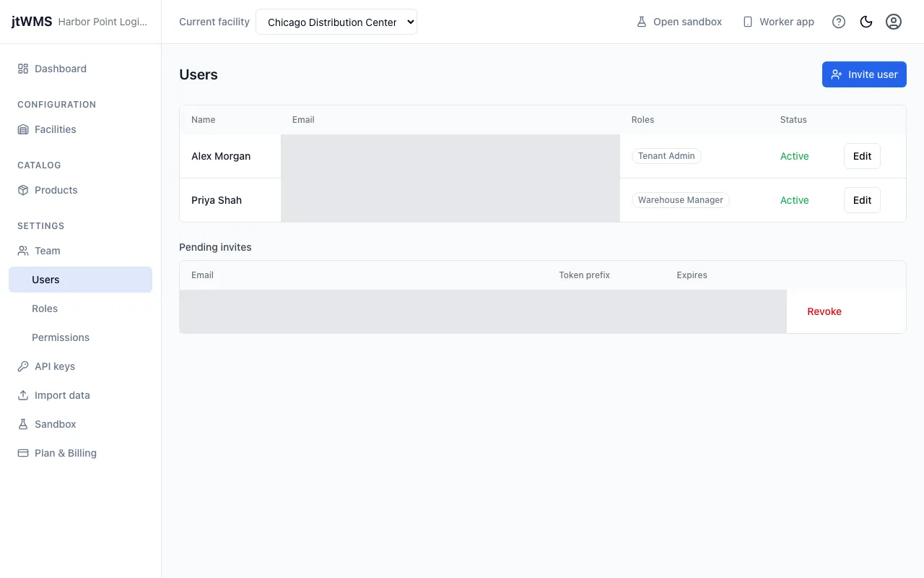Screen dimensions: 924x578
Task: Click the Pending invites heading
Action: coord(215,247)
